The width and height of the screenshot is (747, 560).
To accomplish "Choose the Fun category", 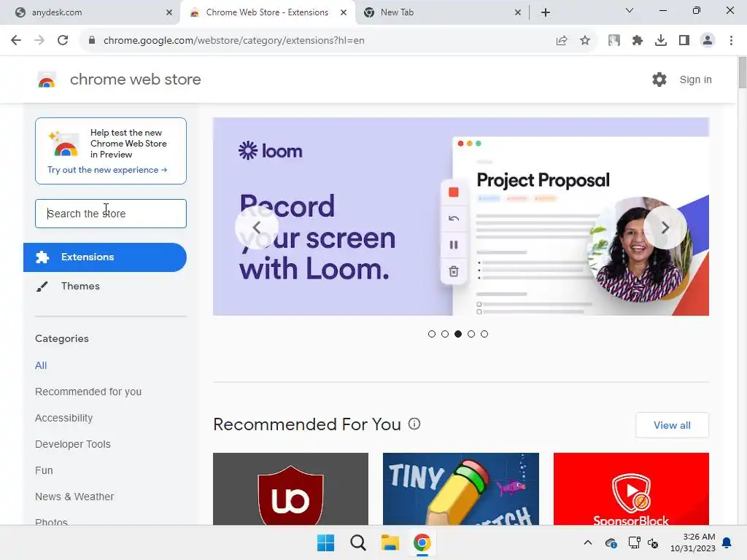I will 44,470.
